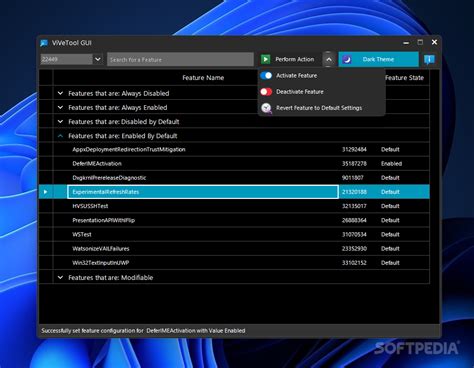474x368 pixels.
Task: Click feature ID 21320188
Action: click(354, 192)
